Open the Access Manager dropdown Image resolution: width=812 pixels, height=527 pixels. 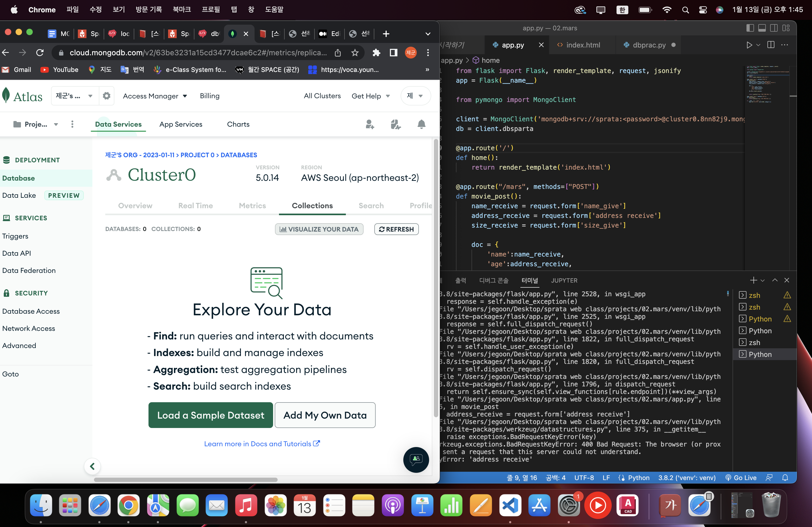pyautogui.click(x=155, y=96)
